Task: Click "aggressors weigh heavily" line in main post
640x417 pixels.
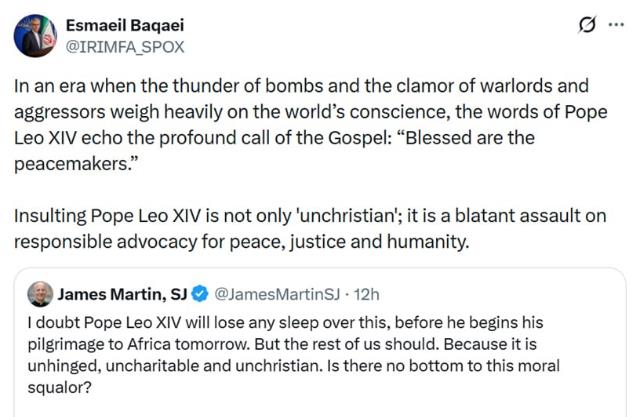Action: click(300, 110)
